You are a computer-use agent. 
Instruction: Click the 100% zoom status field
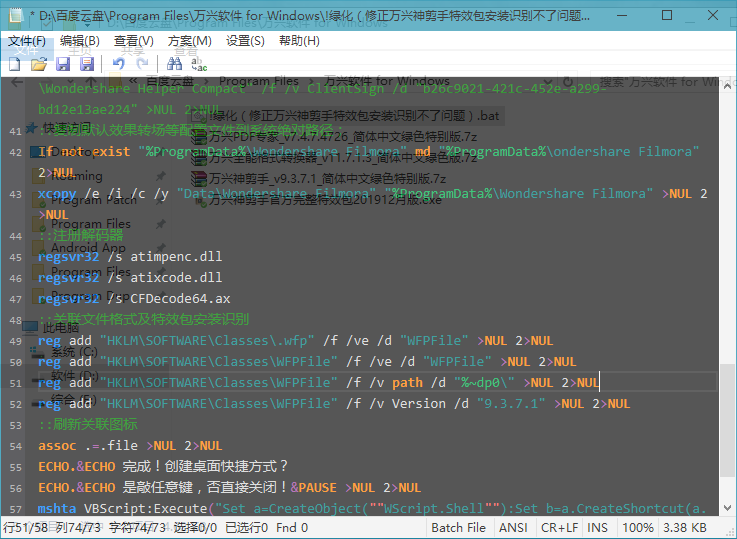pos(637,528)
